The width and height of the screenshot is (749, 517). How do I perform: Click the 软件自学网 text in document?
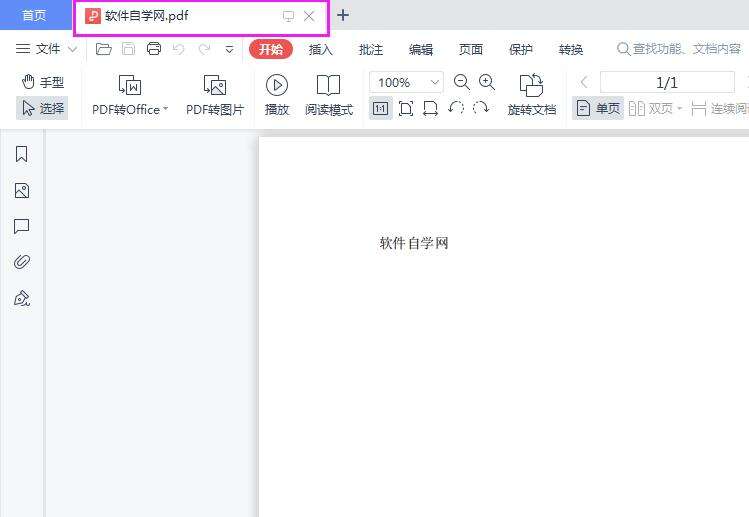tap(414, 243)
